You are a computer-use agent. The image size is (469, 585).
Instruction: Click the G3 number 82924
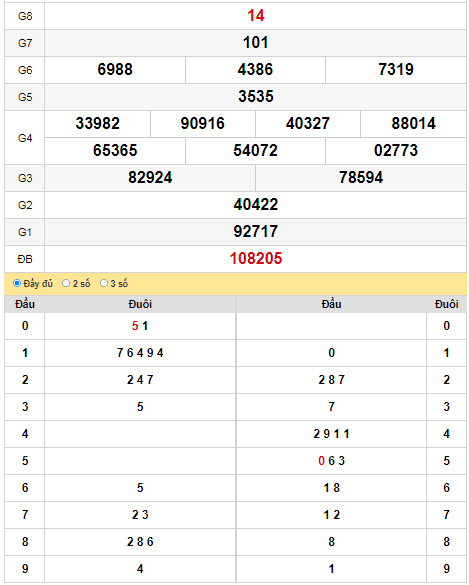[150, 177]
